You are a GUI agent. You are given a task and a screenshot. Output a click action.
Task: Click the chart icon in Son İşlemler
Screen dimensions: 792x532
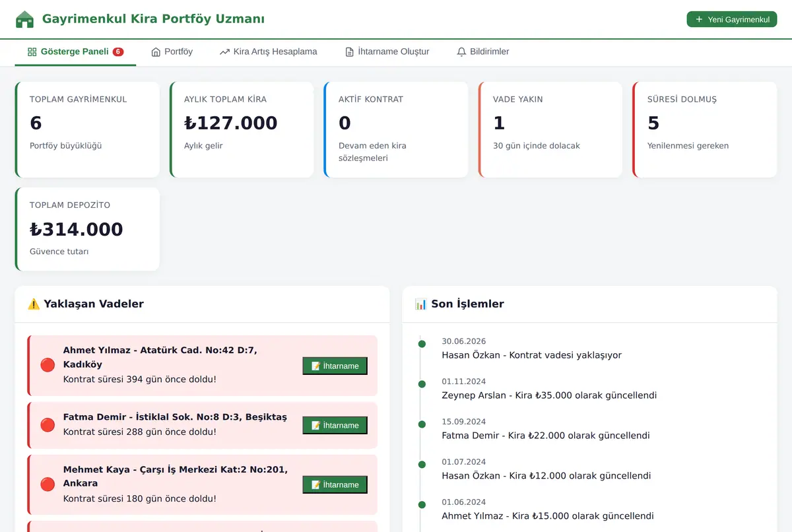(420, 304)
